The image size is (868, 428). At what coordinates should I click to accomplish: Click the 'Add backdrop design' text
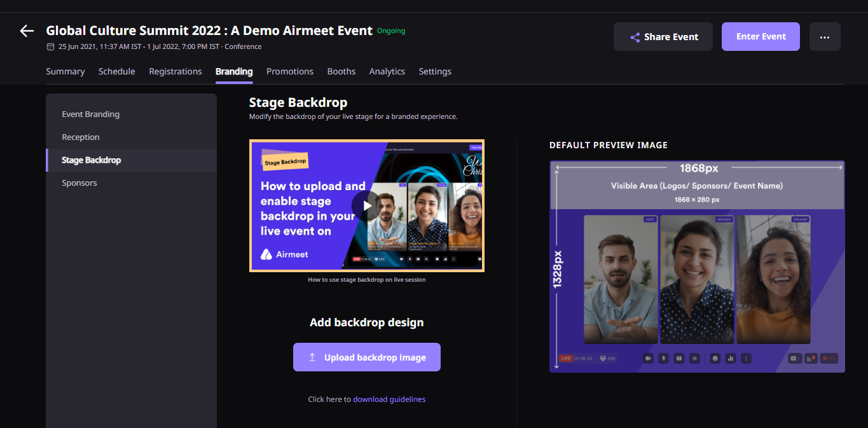tap(367, 322)
